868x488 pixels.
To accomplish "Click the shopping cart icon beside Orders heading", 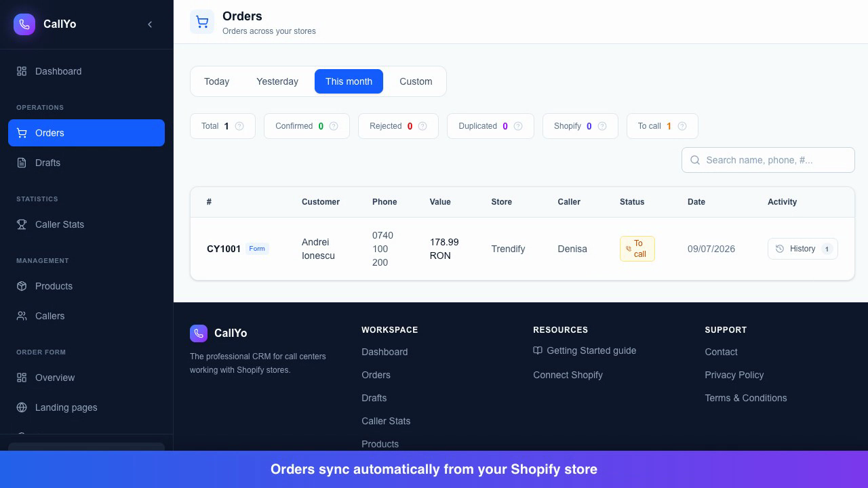I will coord(202,22).
